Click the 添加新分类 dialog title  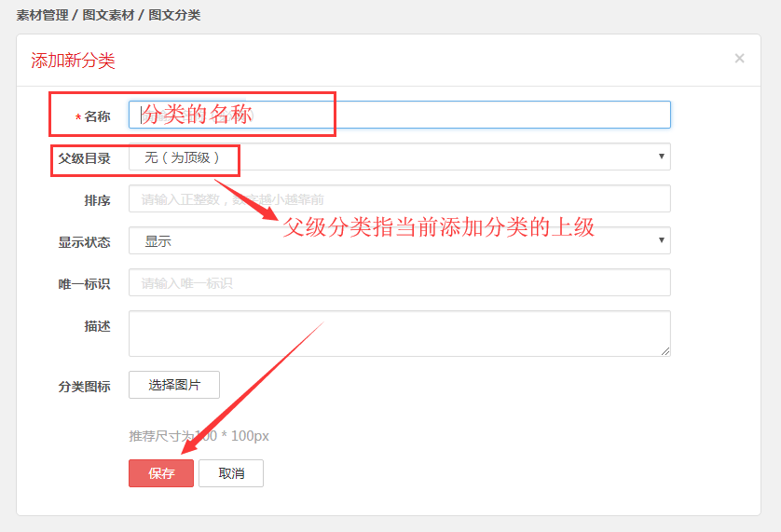coord(73,61)
